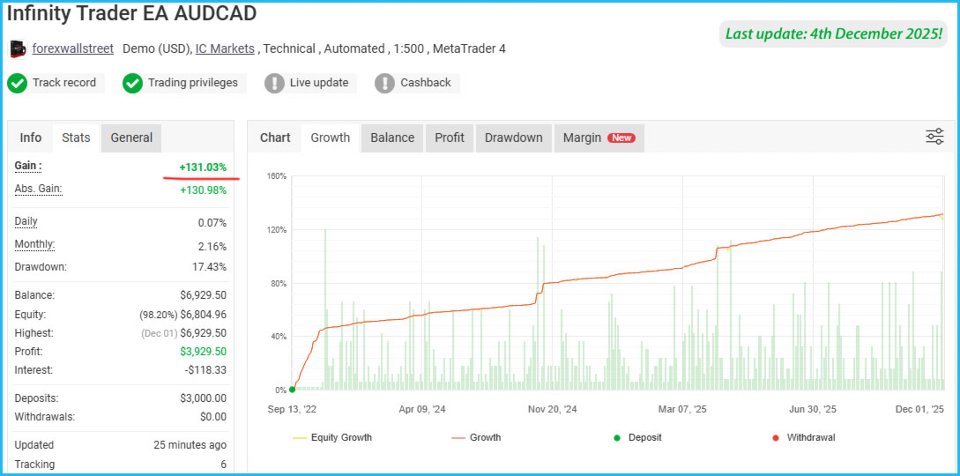Open forexwallstreet profile link

[x=73, y=48]
